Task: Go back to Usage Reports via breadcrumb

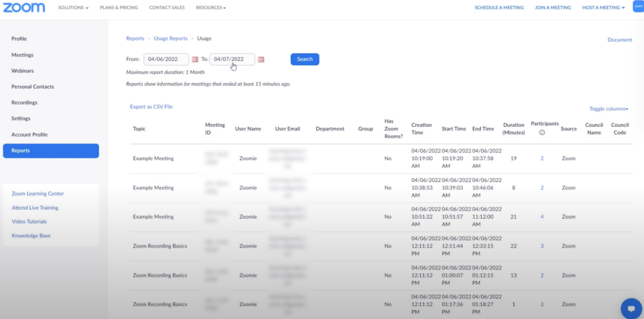Action: (171, 38)
